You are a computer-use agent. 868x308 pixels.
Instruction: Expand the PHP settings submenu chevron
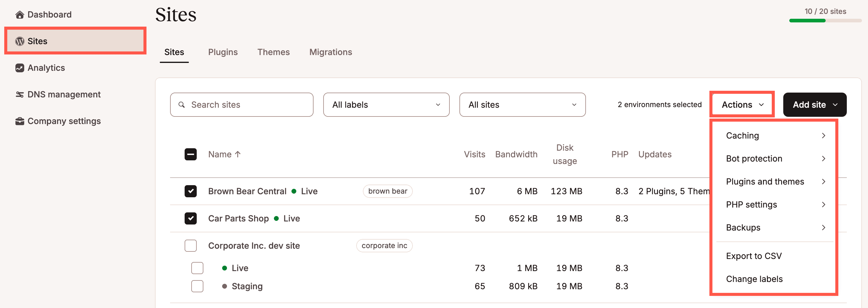[x=824, y=205]
